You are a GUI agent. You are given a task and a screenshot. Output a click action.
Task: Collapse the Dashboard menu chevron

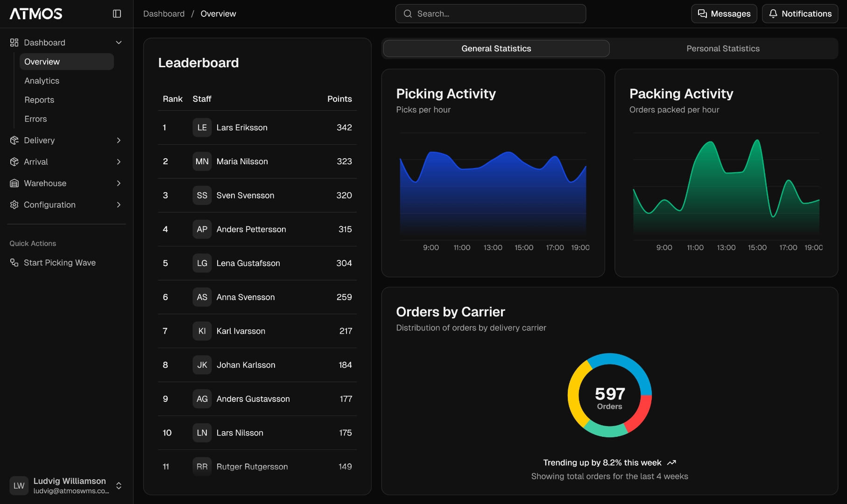coord(119,42)
